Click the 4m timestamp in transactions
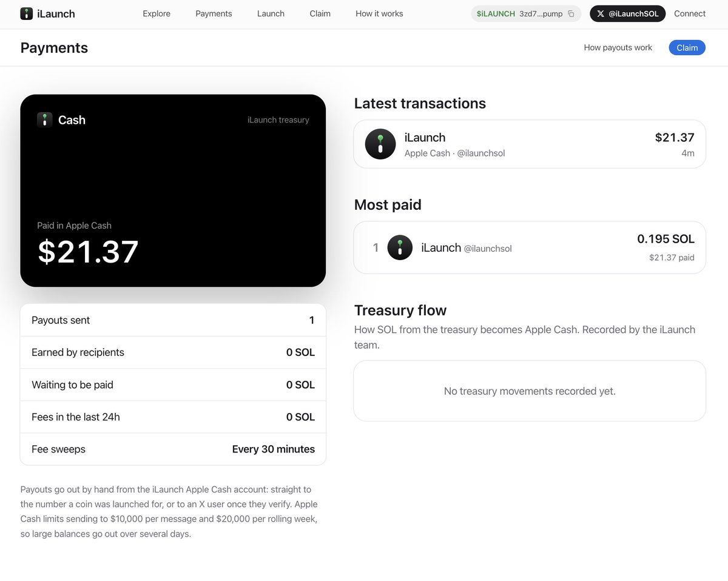The width and height of the screenshot is (728, 581). point(688,153)
